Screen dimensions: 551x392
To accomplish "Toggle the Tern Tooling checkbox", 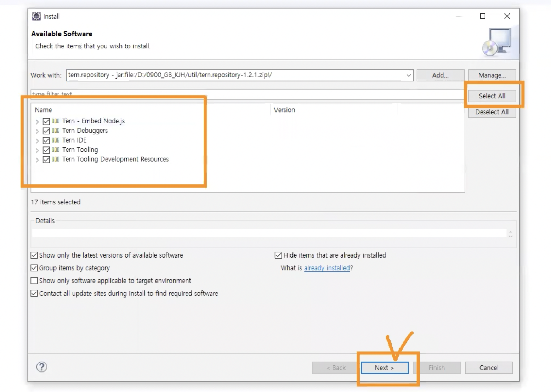I will click(x=46, y=150).
